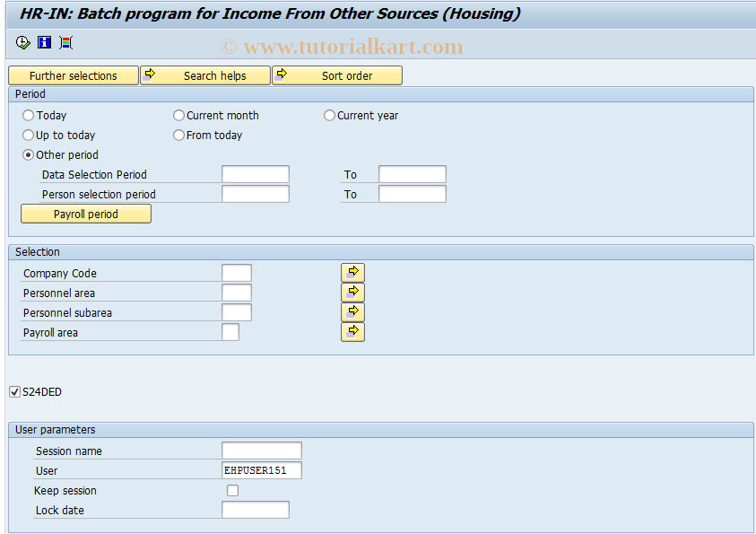756x534 pixels.
Task: Choose Up to today option
Action: (x=29, y=135)
